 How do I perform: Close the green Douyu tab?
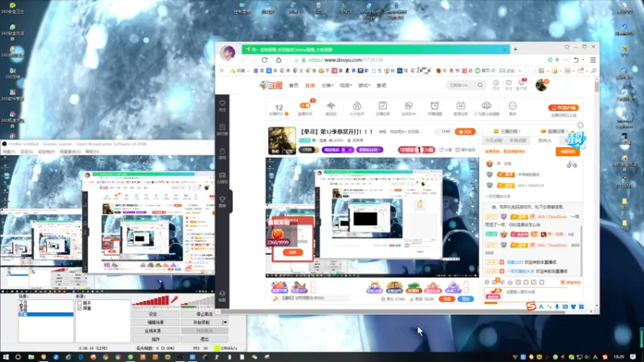[505, 49]
